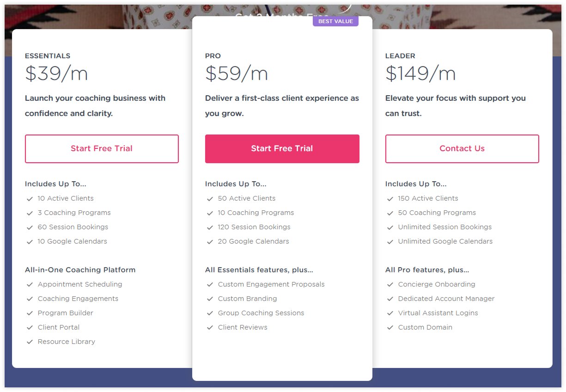Start the Pro plan free trial
The width and height of the screenshot is (566, 392).
coord(282,149)
